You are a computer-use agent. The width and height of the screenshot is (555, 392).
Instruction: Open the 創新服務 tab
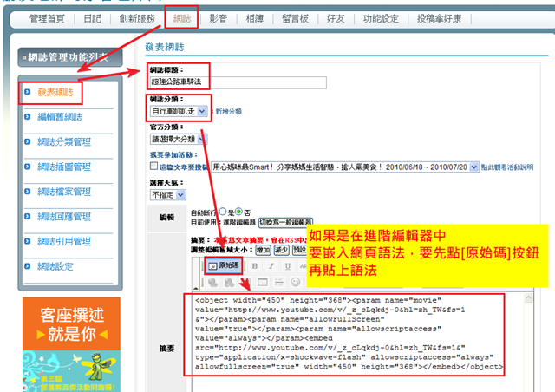click(137, 19)
